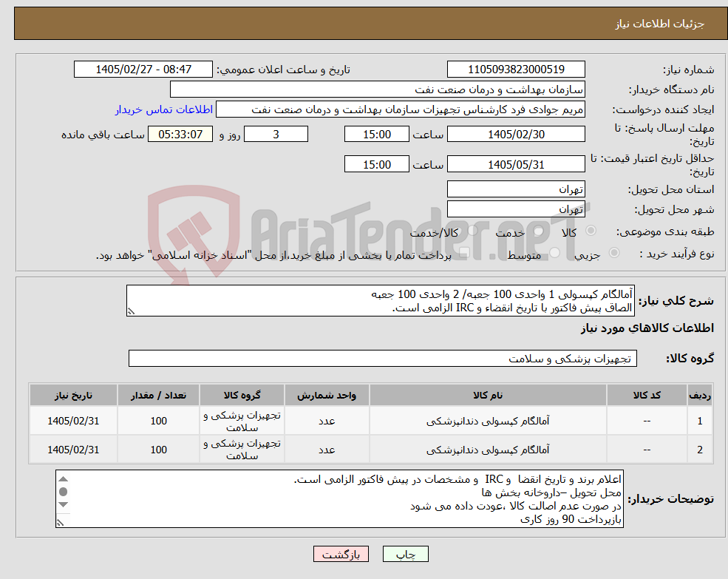
Task: Click the price validity time field
Action: pyautogui.click(x=376, y=164)
